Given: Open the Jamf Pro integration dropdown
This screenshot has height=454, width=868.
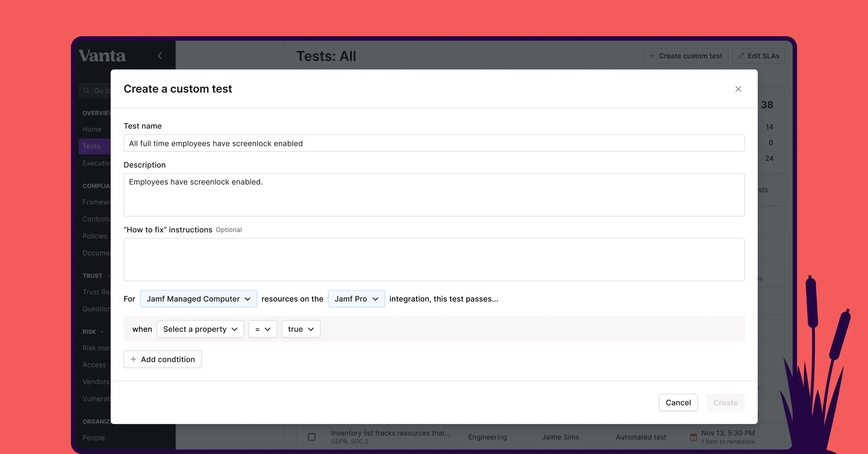Looking at the screenshot, I should tap(356, 299).
